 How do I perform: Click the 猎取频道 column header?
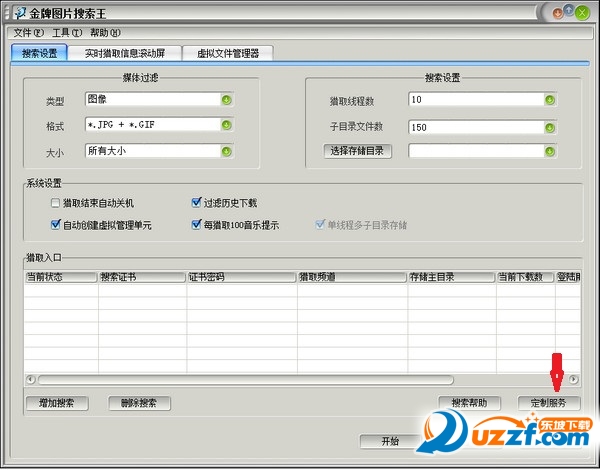click(352, 277)
